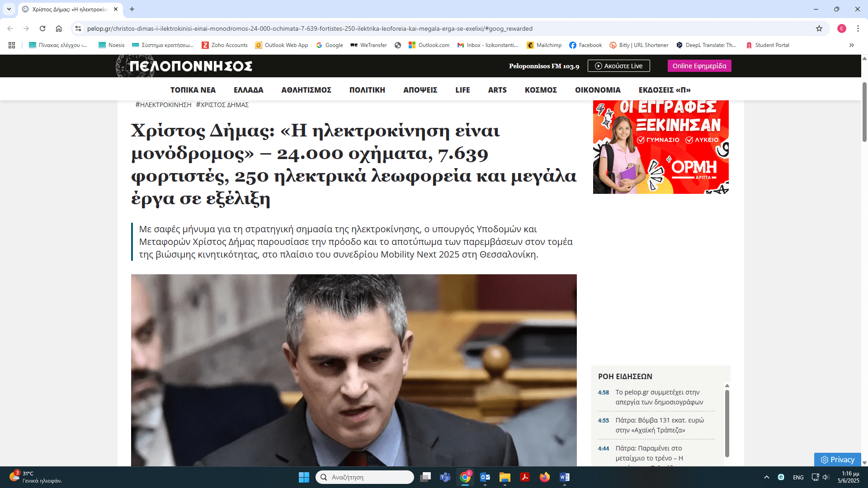Show hidden system tray icons
This screenshot has height=488, width=868.
pyautogui.click(x=766, y=477)
